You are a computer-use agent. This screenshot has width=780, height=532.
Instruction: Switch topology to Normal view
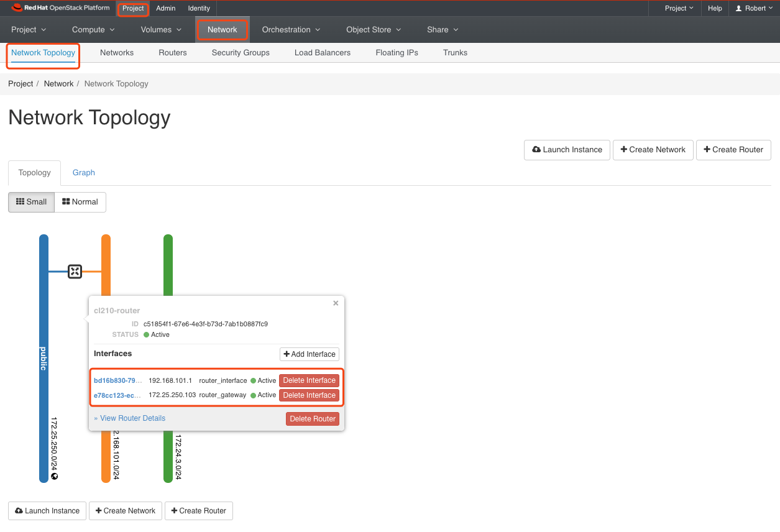80,202
